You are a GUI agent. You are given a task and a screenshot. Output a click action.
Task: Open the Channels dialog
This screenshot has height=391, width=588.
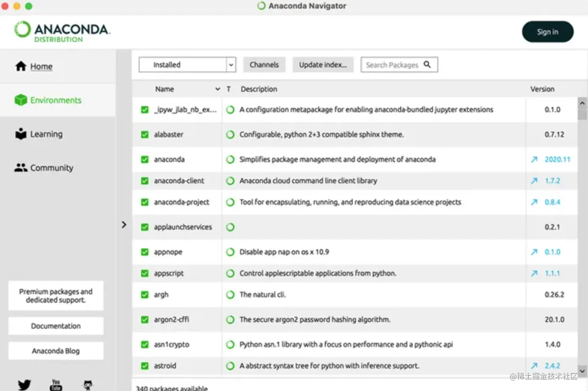point(264,65)
